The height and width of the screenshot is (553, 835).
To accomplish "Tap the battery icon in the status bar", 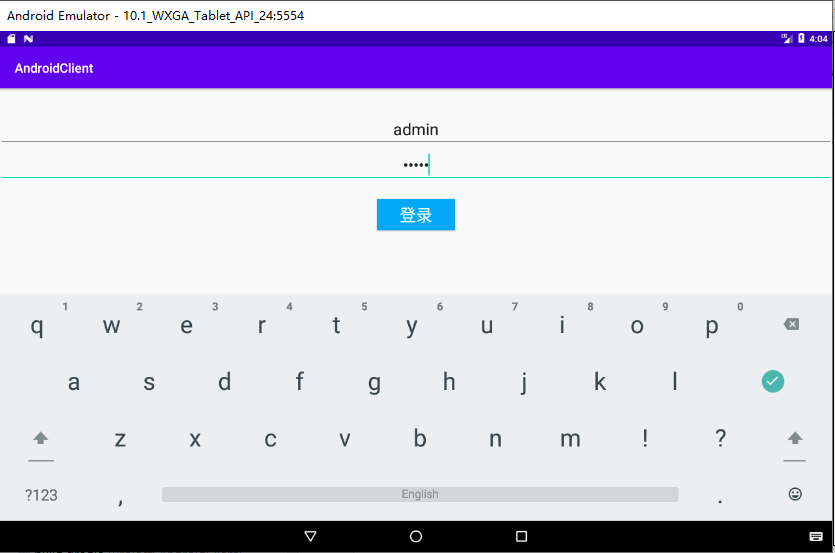I will [x=801, y=38].
